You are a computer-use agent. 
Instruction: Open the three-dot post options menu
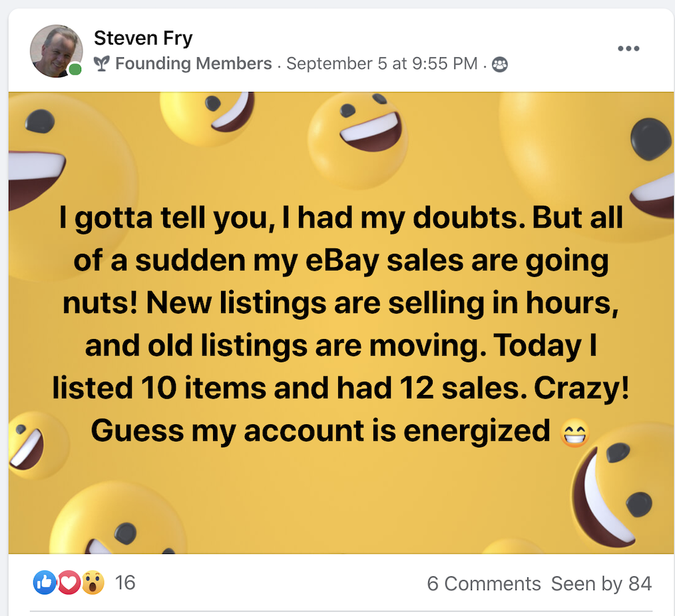(x=628, y=49)
